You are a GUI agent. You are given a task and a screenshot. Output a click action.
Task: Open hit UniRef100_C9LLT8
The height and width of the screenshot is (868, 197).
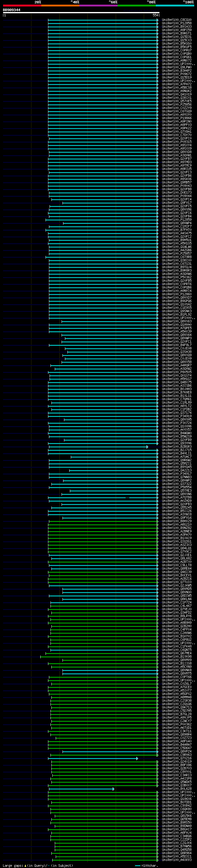[x=176, y=565]
